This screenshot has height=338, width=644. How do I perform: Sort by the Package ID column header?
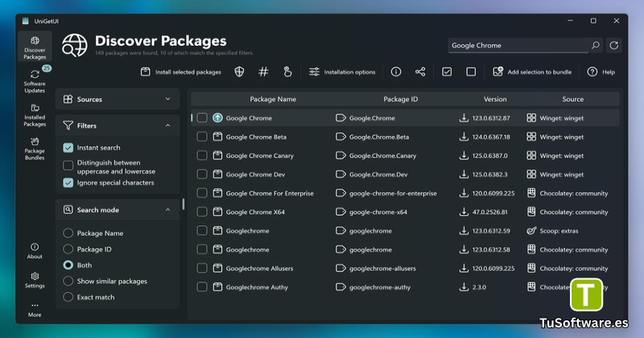click(x=401, y=99)
